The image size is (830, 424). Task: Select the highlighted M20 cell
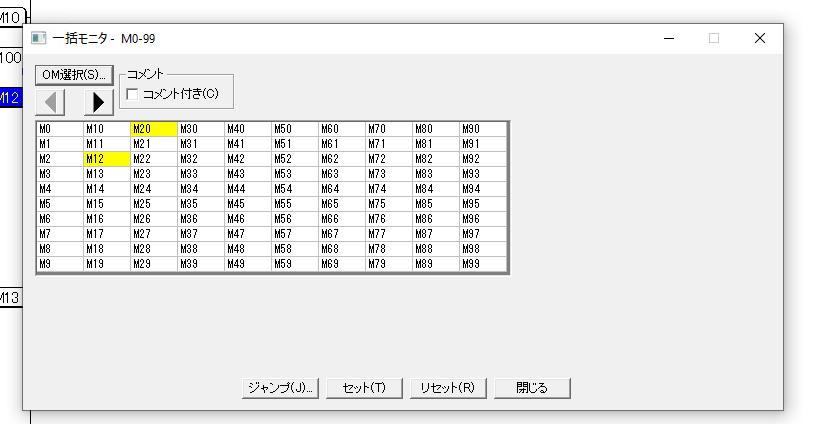(x=153, y=129)
